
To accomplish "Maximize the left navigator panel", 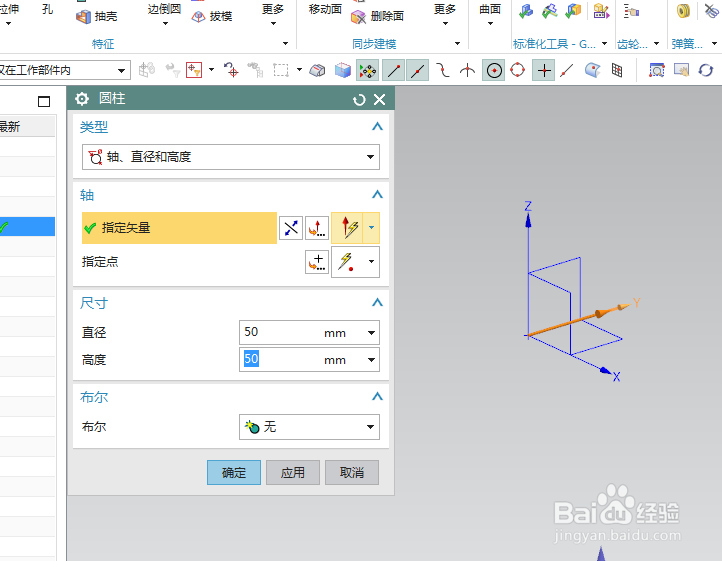I will coord(44,101).
